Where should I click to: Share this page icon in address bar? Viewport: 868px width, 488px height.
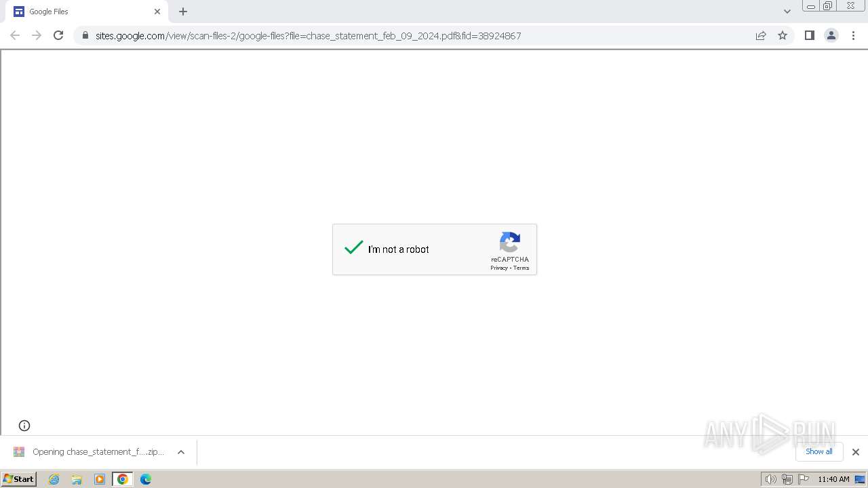(x=761, y=35)
